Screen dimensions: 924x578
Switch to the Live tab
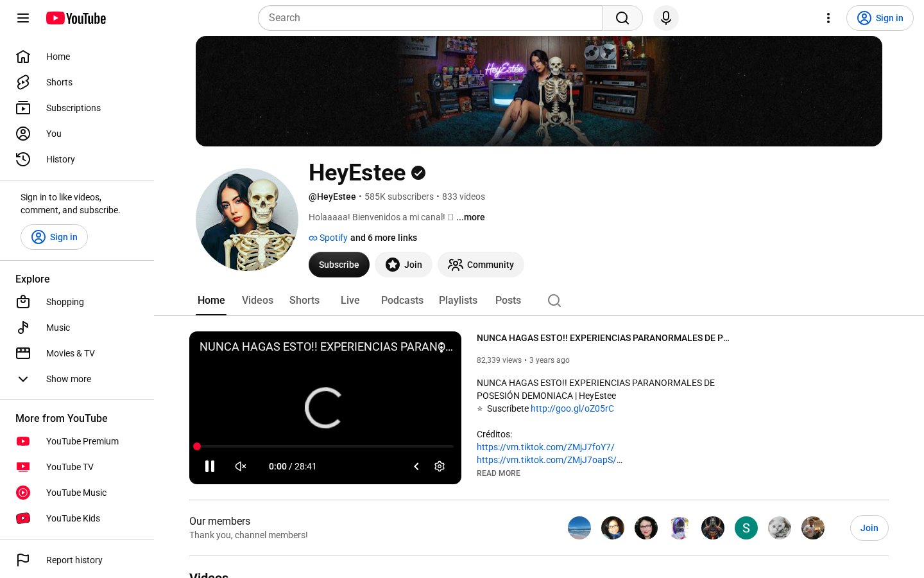click(350, 300)
